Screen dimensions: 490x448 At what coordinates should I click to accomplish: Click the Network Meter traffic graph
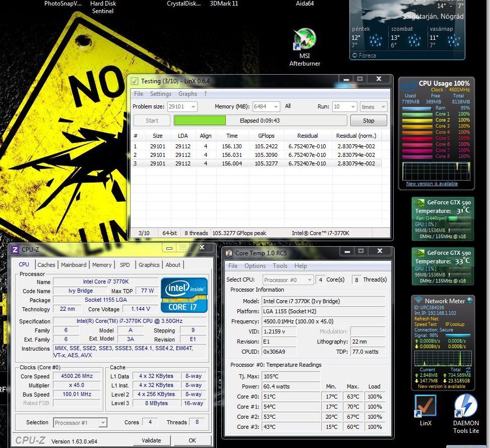pyautogui.click(x=443, y=359)
